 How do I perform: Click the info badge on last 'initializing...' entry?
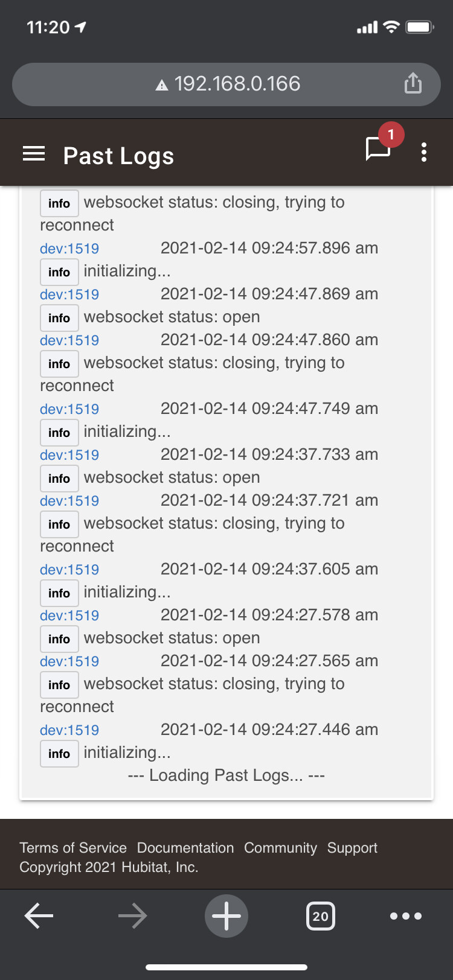point(59,754)
